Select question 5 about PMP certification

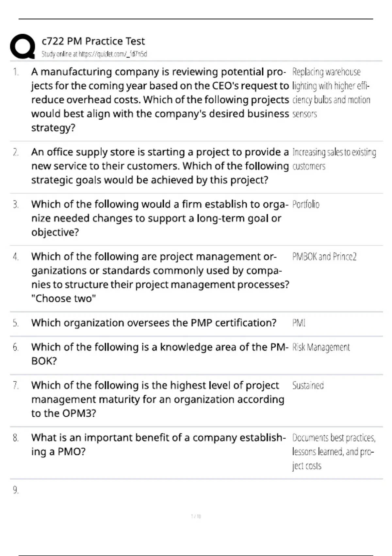pos(154,323)
